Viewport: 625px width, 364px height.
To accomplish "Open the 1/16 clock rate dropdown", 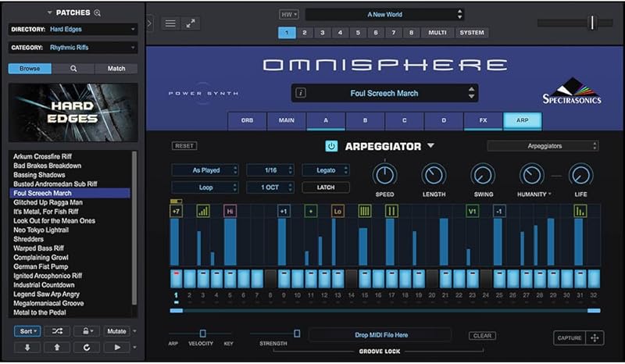I will (x=270, y=170).
